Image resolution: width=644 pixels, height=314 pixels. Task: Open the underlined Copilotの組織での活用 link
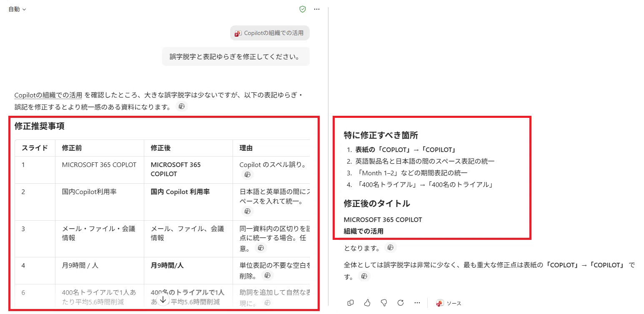48,95
